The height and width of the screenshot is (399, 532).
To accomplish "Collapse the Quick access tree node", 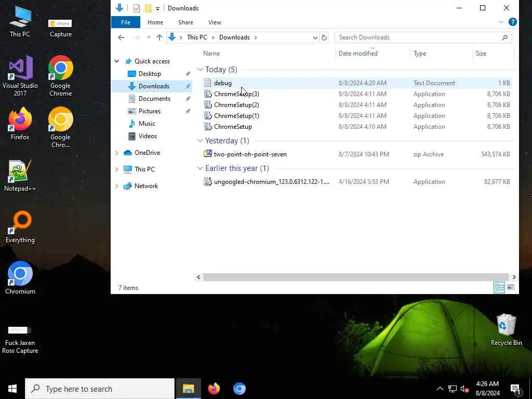I will click(117, 61).
